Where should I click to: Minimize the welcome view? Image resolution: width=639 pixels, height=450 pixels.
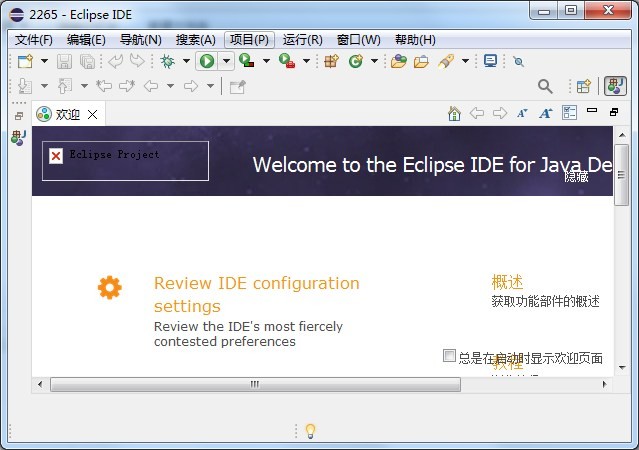pos(592,110)
